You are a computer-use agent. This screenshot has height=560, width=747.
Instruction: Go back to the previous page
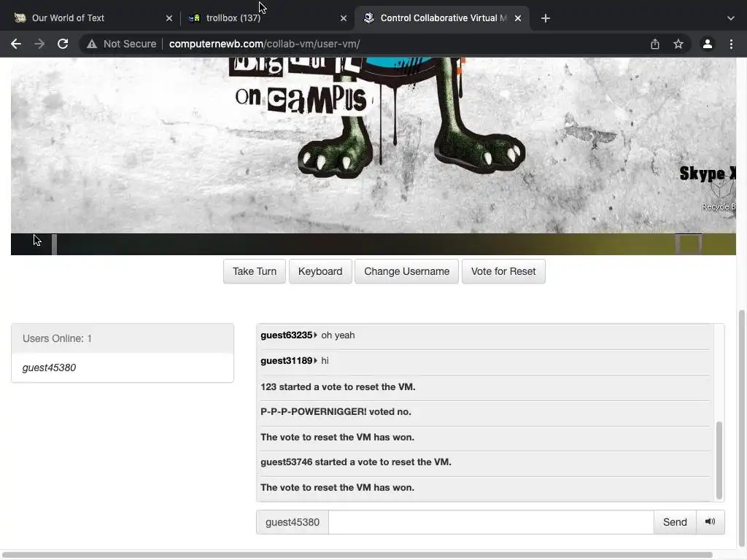coord(16,44)
